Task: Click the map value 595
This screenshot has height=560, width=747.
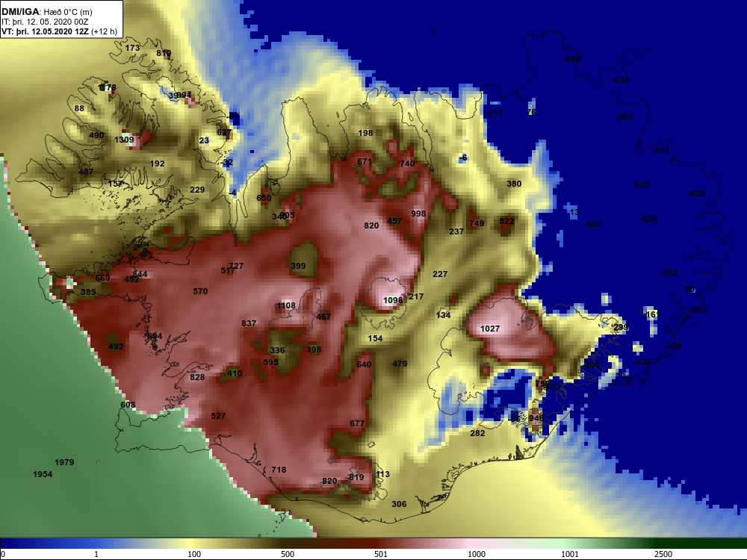Action: coord(270,362)
